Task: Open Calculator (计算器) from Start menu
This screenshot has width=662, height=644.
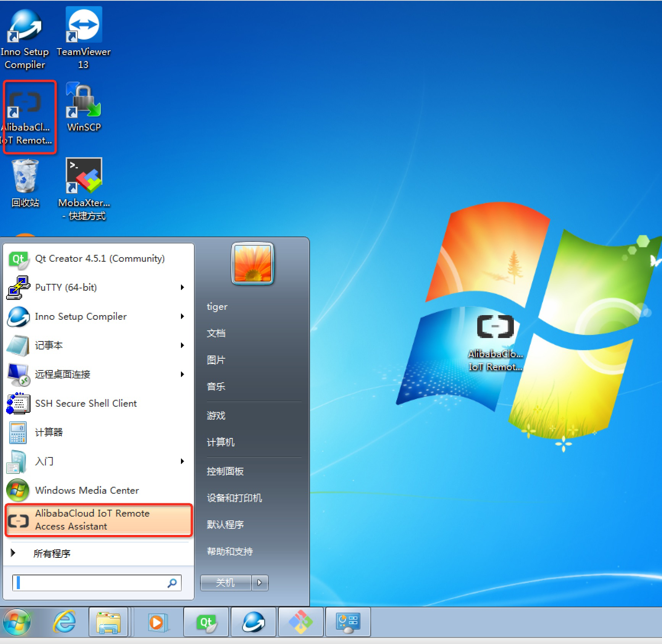Action: tap(98, 432)
